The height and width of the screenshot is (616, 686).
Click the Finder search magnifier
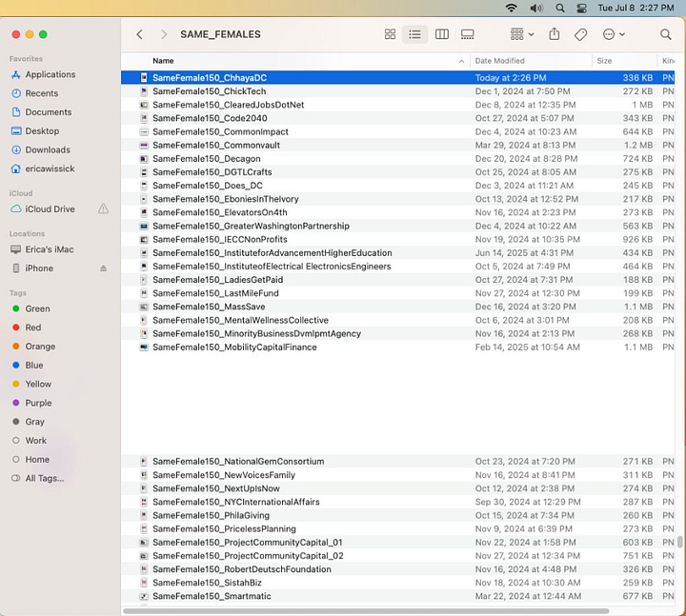tap(665, 34)
